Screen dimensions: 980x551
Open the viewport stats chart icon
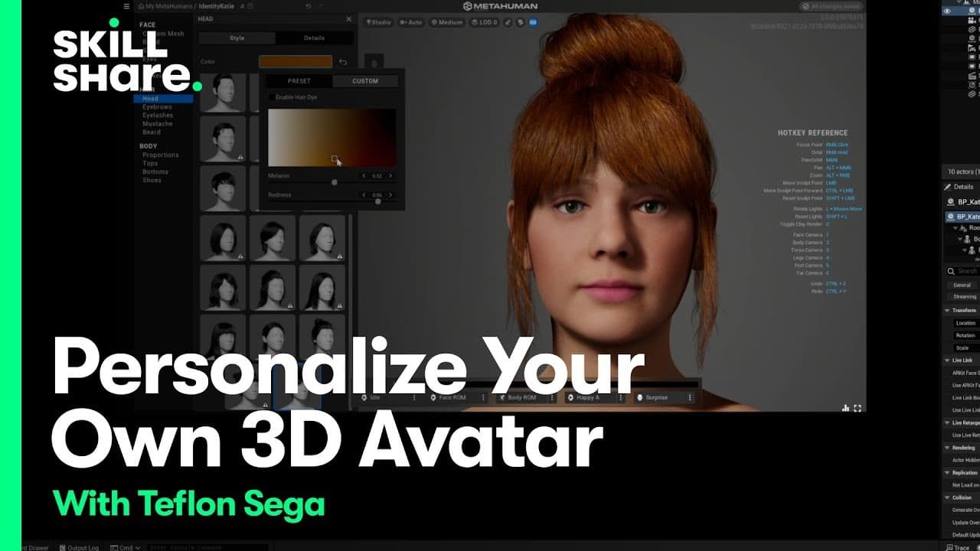coord(845,408)
